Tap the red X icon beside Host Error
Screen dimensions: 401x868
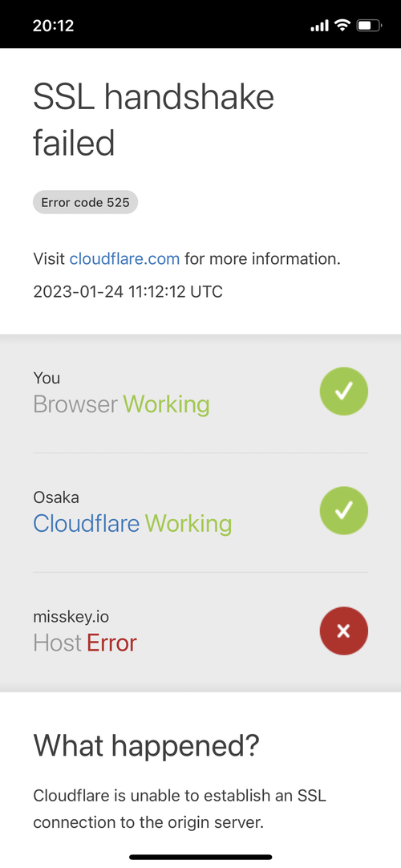click(x=343, y=631)
